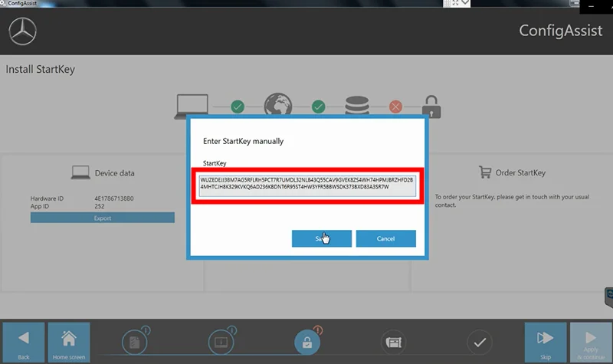This screenshot has height=364, width=613.
Task: Select the first document step icon in progress bar
Action: pos(135,343)
